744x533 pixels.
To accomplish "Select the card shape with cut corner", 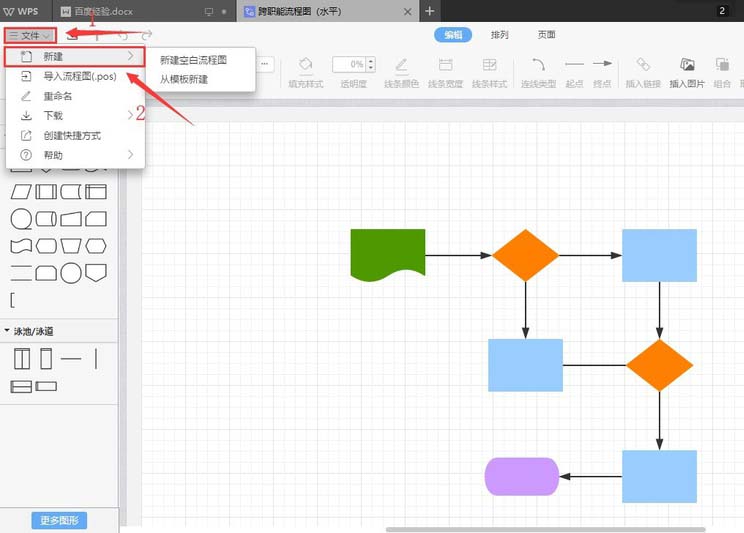I will 96,219.
